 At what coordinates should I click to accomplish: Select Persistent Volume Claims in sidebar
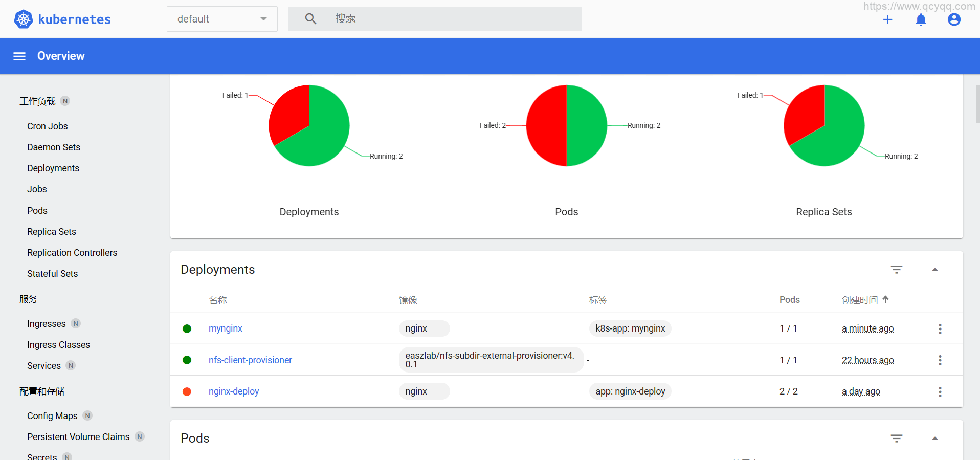[78, 437]
